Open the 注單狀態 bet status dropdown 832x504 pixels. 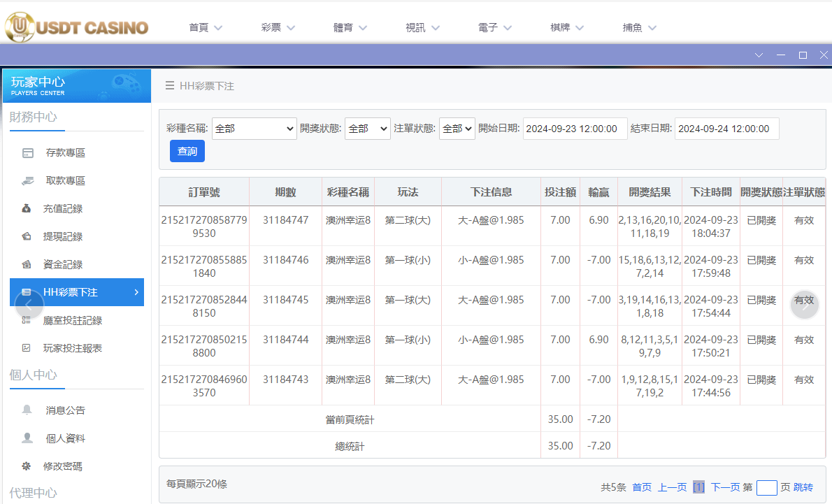[457, 129]
